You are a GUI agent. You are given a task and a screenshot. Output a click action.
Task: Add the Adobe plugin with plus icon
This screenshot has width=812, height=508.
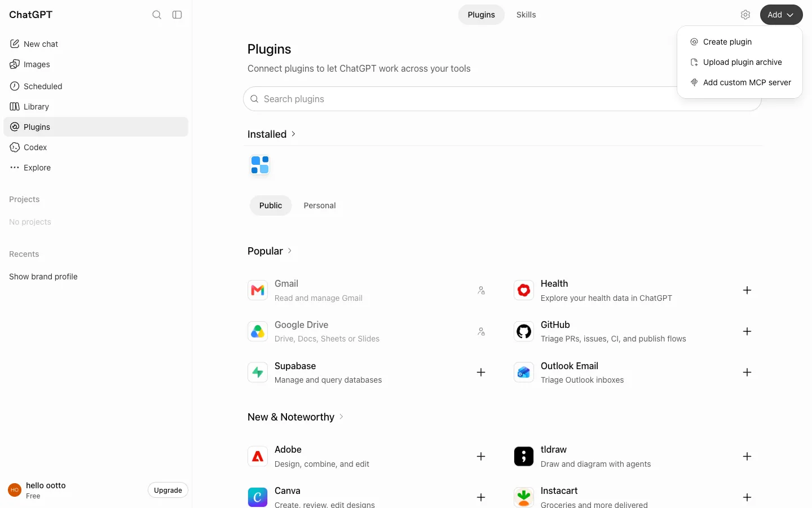click(481, 456)
